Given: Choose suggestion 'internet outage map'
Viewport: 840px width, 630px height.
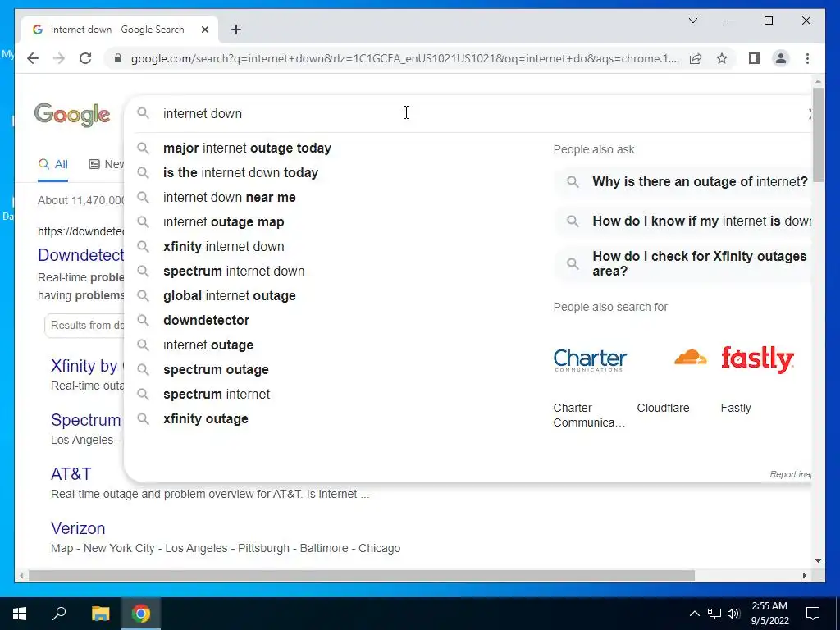Looking at the screenshot, I should coord(223,221).
